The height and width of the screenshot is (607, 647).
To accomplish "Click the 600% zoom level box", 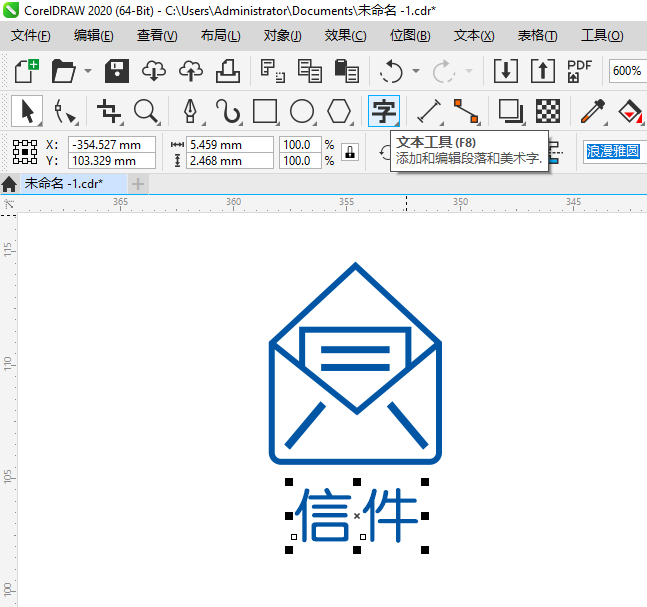I will 627,71.
